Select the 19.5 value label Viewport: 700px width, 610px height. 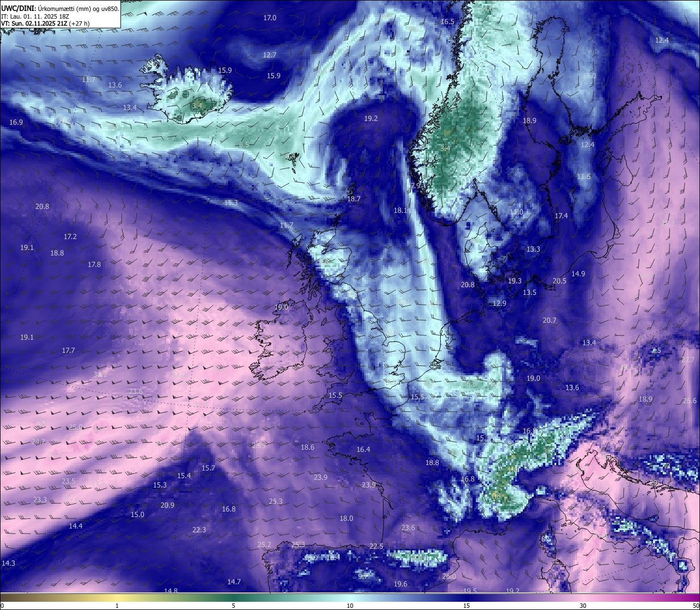(470, 591)
